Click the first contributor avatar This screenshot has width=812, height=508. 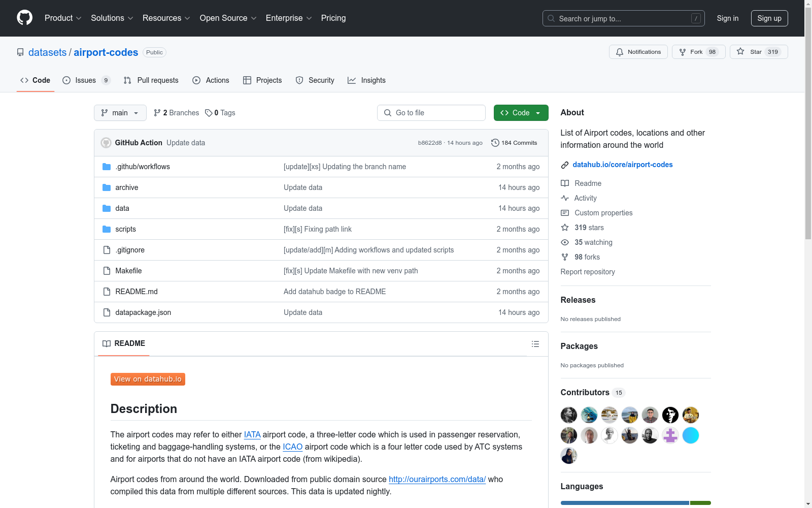click(569, 415)
